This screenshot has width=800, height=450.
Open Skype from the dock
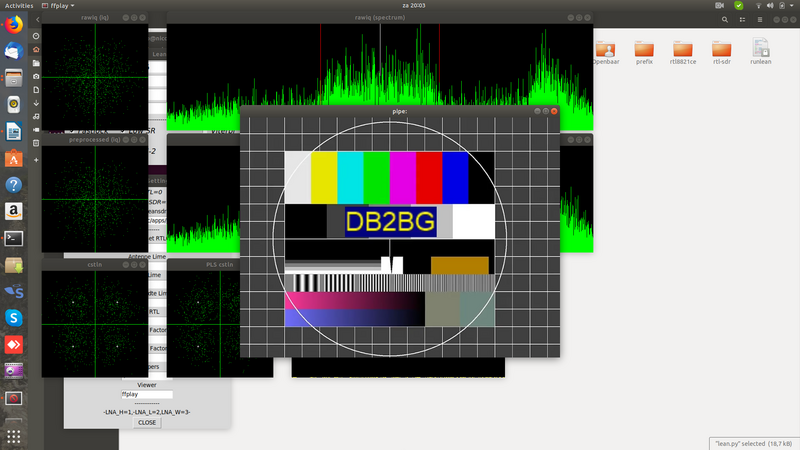click(14, 318)
